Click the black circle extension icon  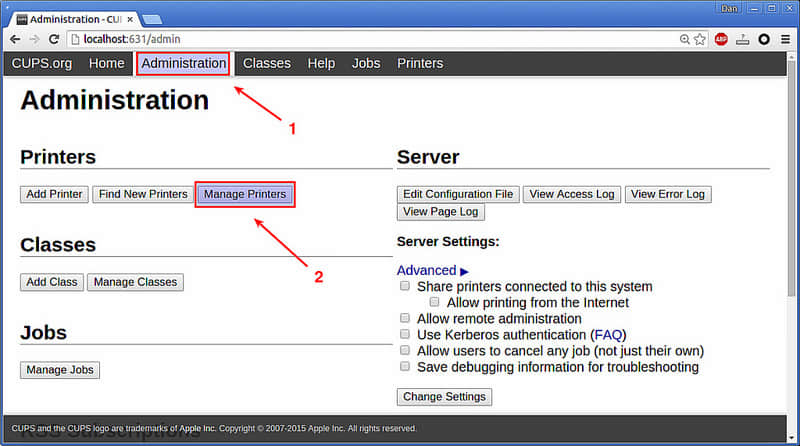pyautogui.click(x=764, y=39)
